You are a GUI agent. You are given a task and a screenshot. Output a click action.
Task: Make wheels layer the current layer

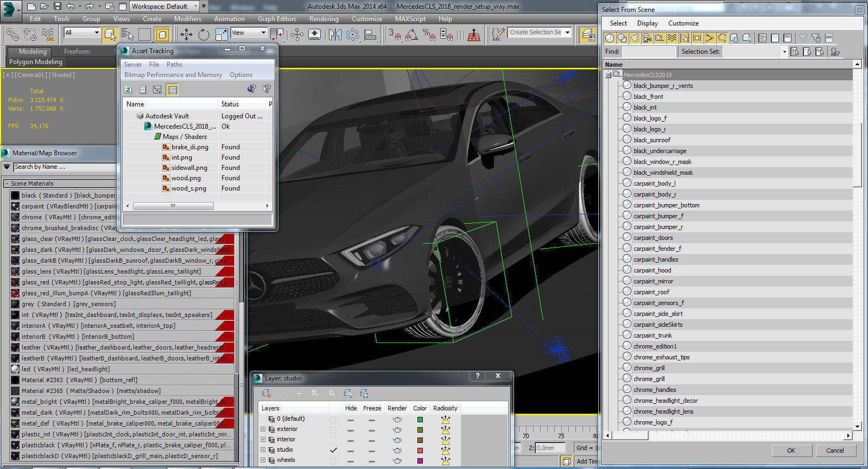click(333, 461)
